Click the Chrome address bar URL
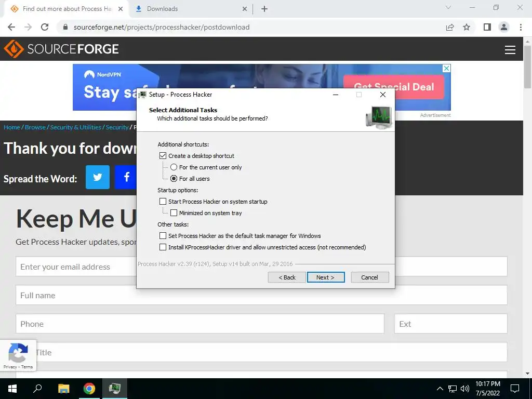Image resolution: width=532 pixels, height=399 pixels. (x=162, y=27)
